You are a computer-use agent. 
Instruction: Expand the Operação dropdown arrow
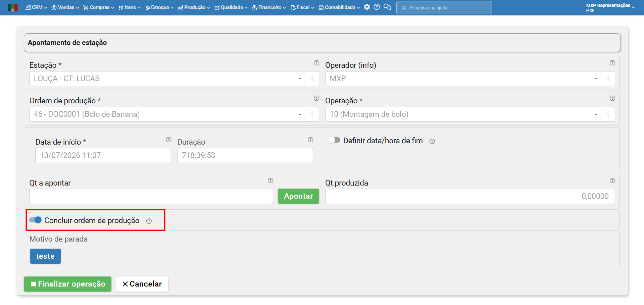(596, 115)
